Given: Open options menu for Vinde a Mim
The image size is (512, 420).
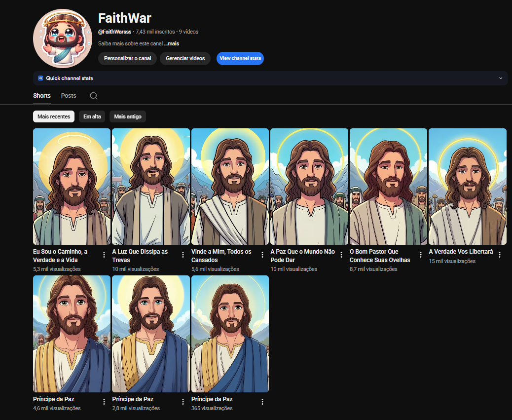Looking at the screenshot, I should click(x=262, y=255).
